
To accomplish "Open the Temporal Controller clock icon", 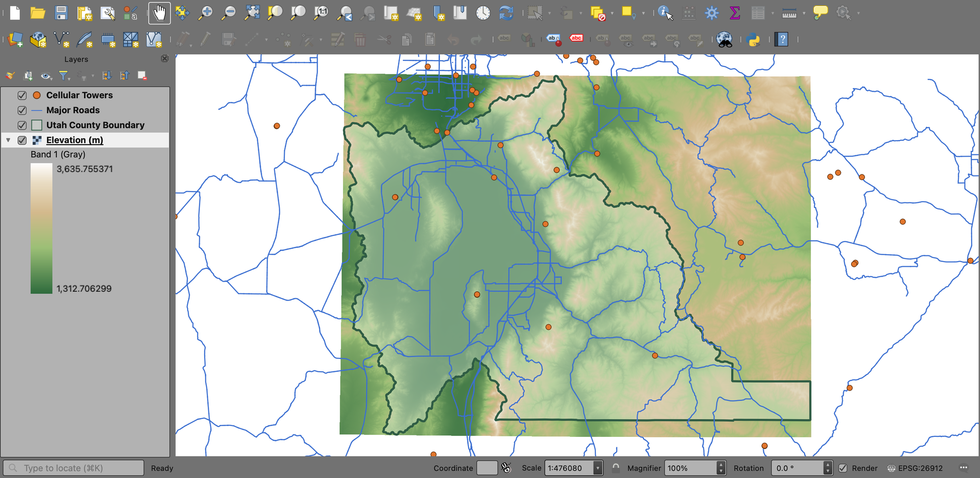I will click(x=483, y=13).
